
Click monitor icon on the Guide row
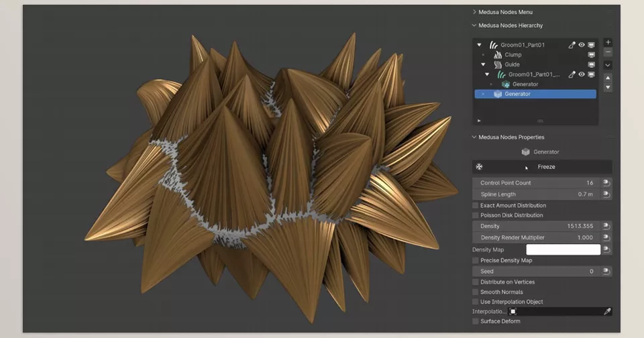coord(592,65)
